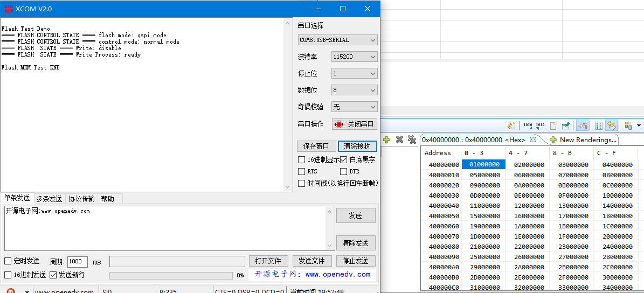Enable the 时间戳 timestamp checkbox
This screenshot has height=293, width=644.
[x=301, y=184]
